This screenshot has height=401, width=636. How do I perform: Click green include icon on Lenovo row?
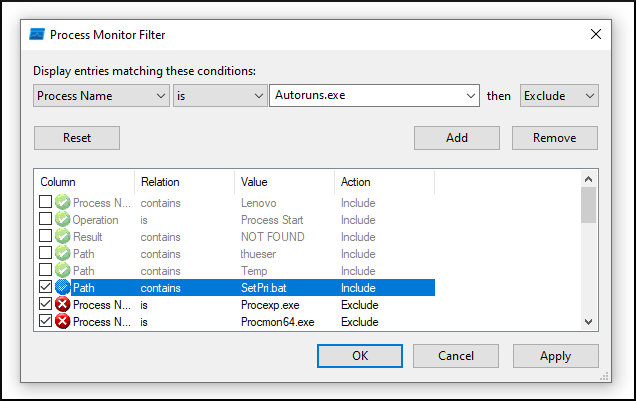[x=63, y=203]
